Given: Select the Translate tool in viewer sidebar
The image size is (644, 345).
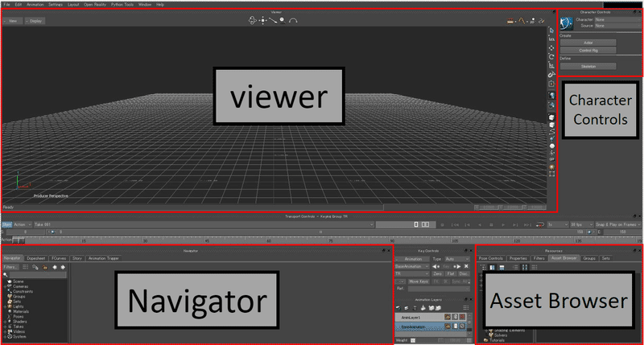Looking at the screenshot, I should [551, 48].
